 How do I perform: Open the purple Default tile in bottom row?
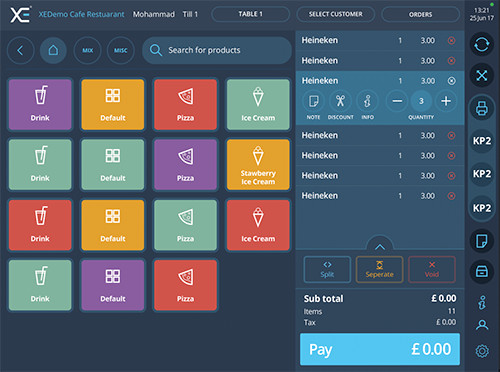(x=113, y=285)
